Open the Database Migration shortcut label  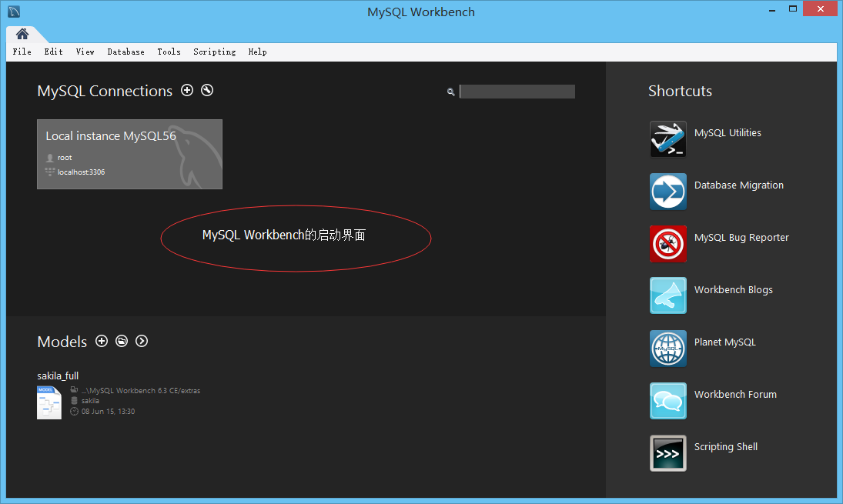[739, 185]
